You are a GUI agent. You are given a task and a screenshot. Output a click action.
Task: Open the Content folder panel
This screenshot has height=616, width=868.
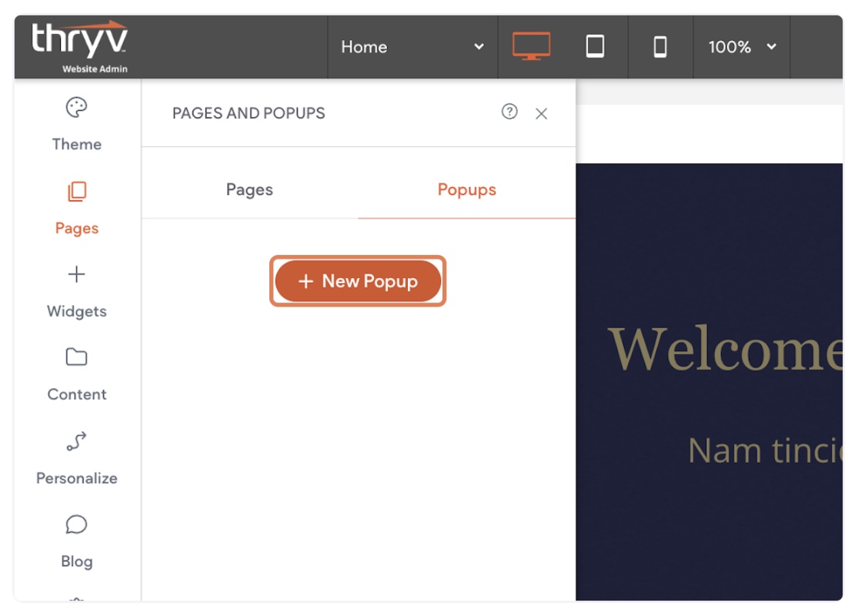point(76,374)
